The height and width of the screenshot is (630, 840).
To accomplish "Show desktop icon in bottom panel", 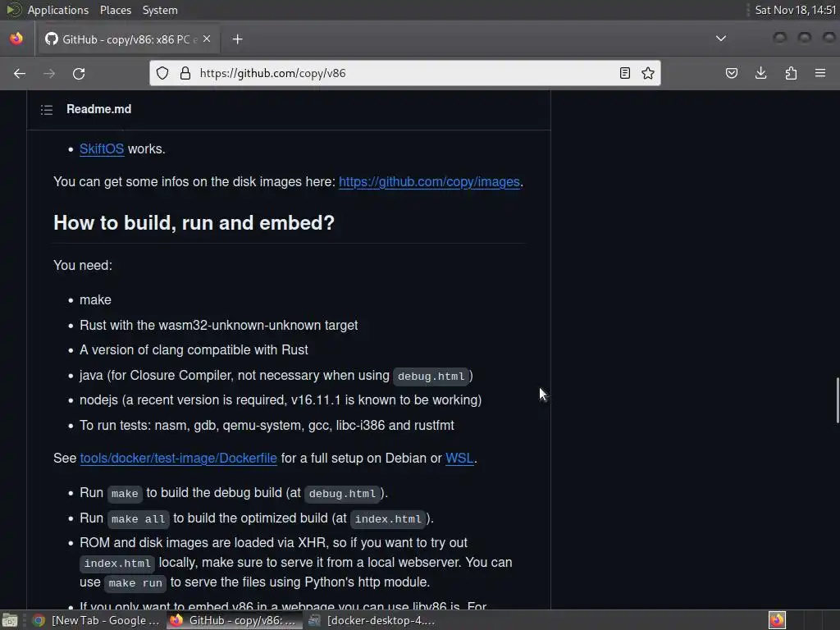I will (10, 620).
